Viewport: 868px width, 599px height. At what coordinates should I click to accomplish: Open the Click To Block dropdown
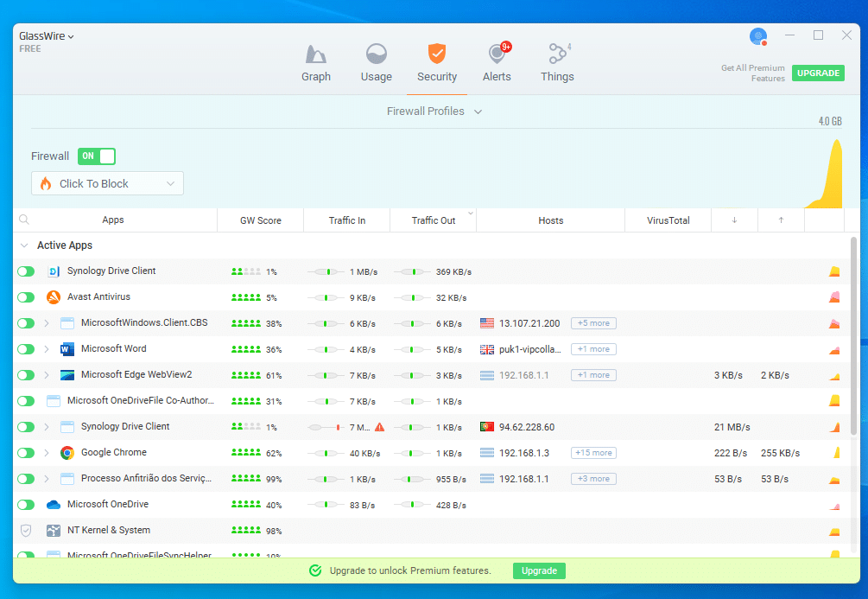coord(107,183)
